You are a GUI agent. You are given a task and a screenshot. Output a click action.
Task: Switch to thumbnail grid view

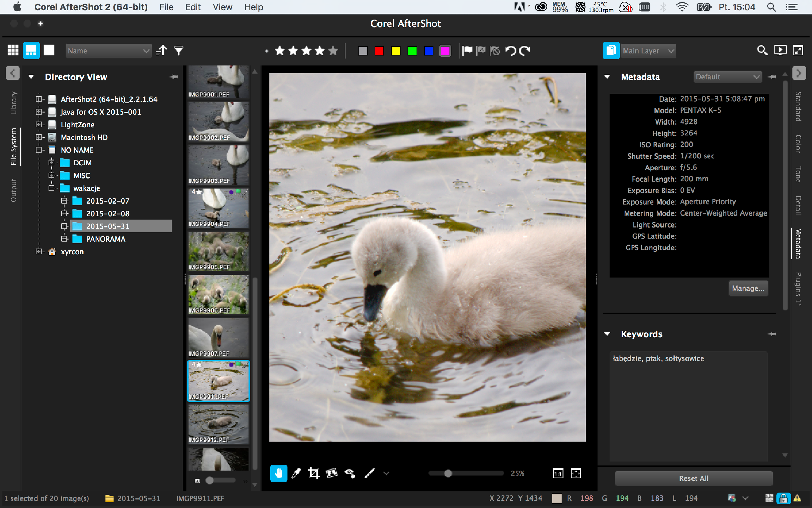pos(13,50)
